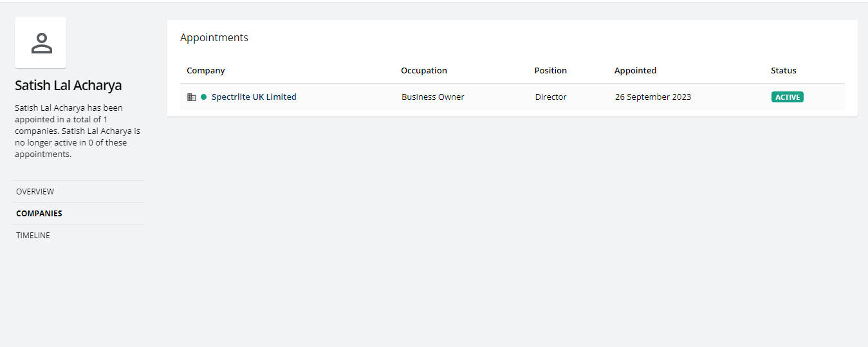Open the Spectrlite UK Limited link

tap(254, 97)
